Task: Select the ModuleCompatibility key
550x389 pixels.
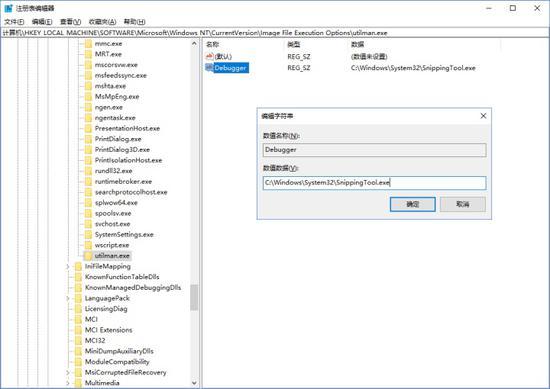Action: pos(117,362)
